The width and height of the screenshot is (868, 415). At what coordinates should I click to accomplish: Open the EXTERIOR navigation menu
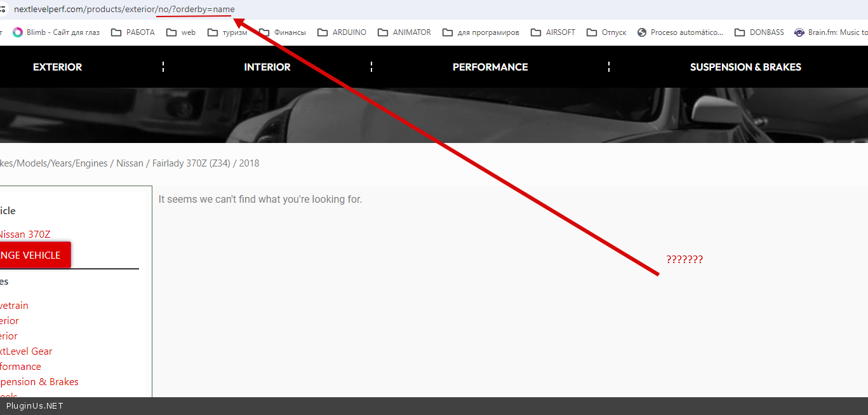point(57,67)
